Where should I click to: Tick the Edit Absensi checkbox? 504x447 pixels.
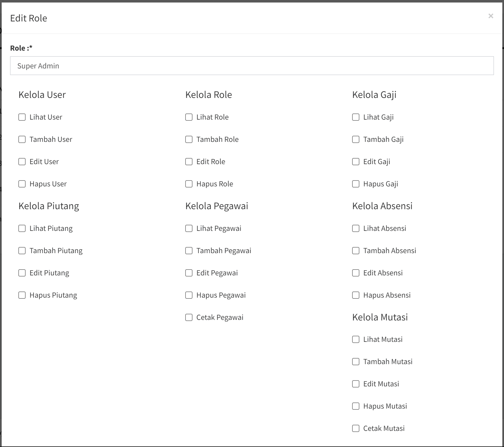click(356, 273)
